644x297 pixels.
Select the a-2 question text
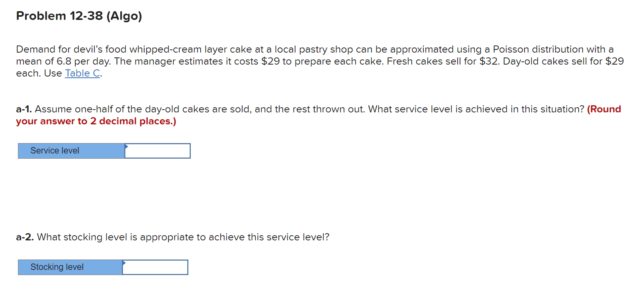click(x=172, y=237)
